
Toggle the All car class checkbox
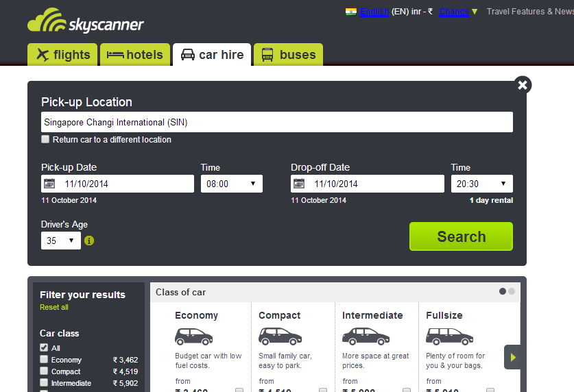(x=44, y=347)
